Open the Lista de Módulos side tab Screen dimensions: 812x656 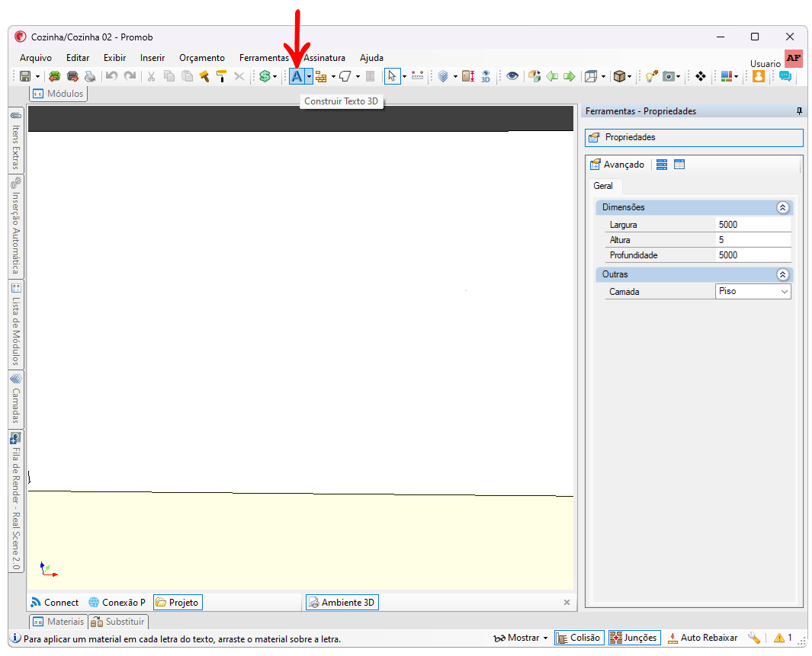(x=16, y=325)
